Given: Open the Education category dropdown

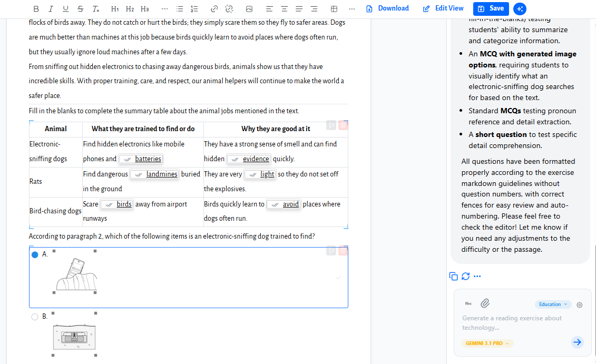Looking at the screenshot, I should click(553, 304).
